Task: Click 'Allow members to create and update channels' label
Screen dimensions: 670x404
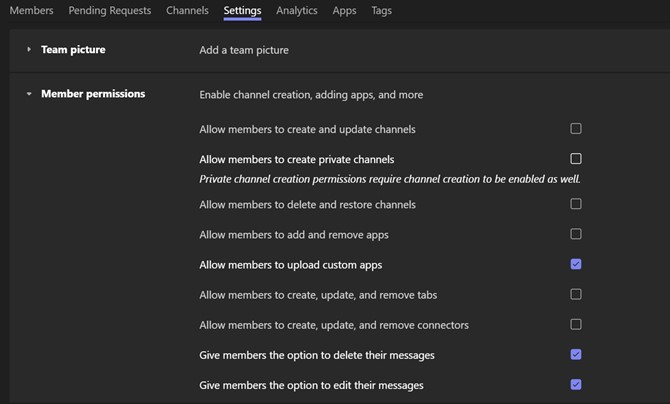Action: click(307, 129)
